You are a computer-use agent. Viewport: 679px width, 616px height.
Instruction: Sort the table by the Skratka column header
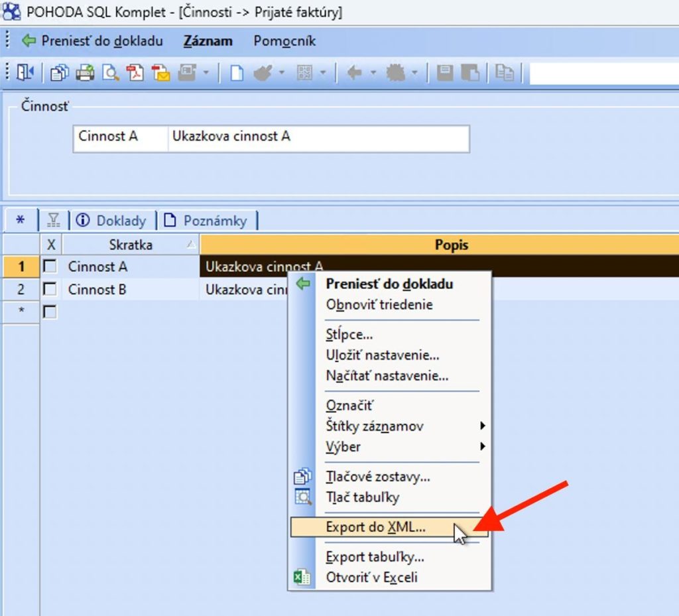pyautogui.click(x=131, y=245)
